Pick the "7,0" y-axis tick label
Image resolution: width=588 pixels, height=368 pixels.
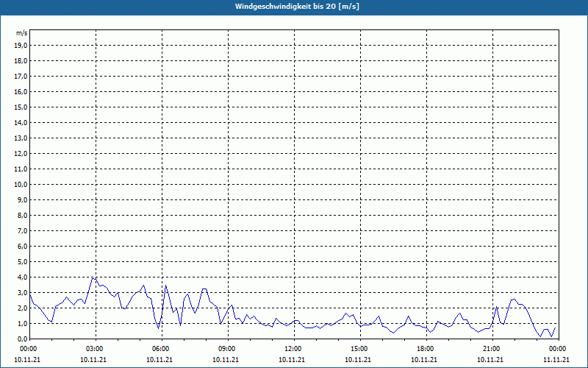point(23,230)
